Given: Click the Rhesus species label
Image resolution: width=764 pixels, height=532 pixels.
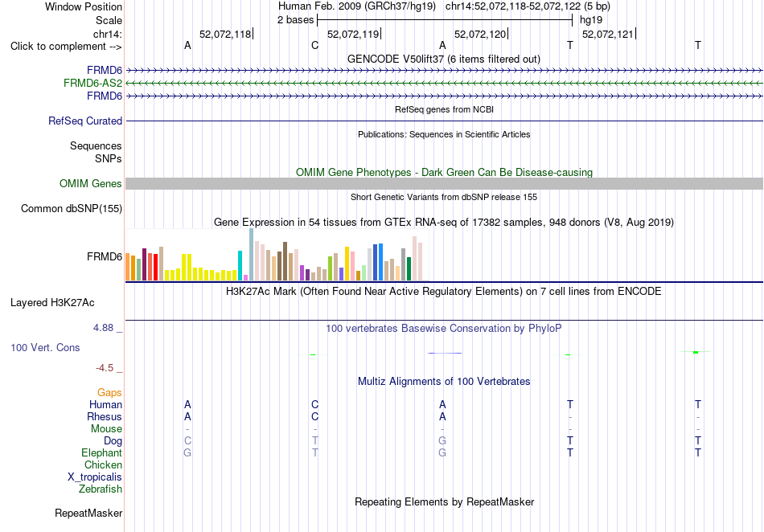Looking at the screenshot, I should pyautogui.click(x=105, y=416).
